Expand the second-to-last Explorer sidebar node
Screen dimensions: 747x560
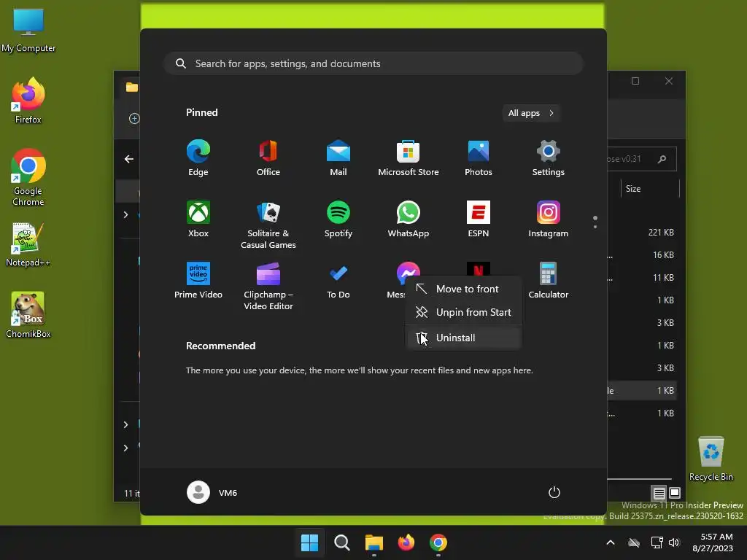pyautogui.click(x=125, y=424)
